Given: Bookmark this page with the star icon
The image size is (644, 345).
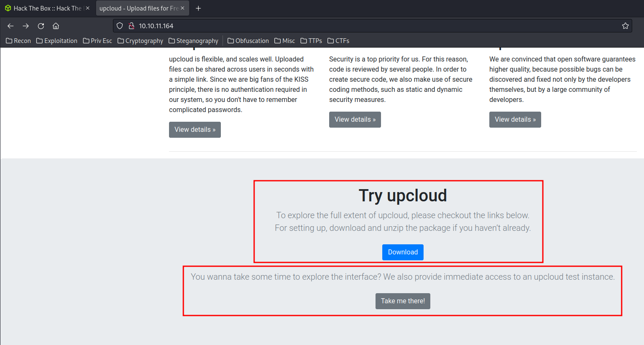Looking at the screenshot, I should (625, 26).
